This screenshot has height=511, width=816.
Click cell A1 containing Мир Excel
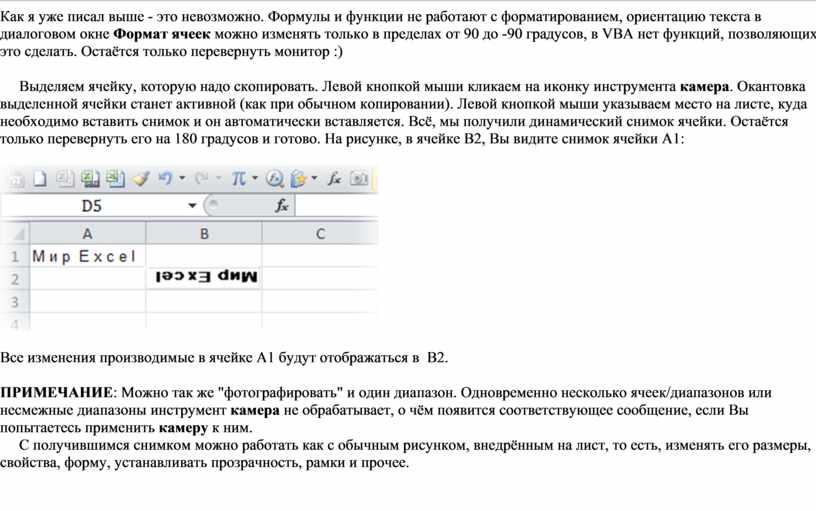pyautogui.click(x=87, y=257)
